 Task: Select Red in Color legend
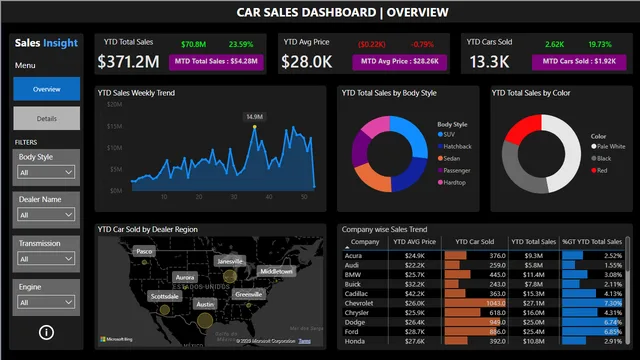click(599, 170)
